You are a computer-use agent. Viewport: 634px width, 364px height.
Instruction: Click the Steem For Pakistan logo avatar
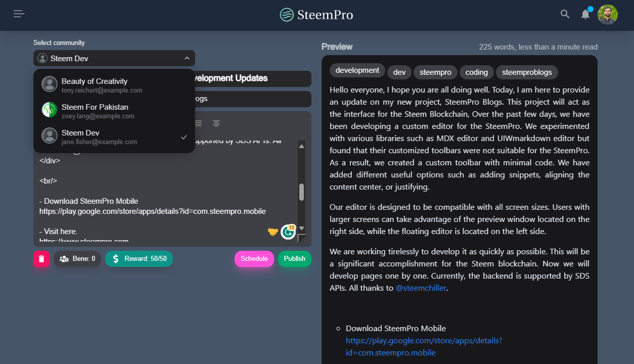click(50, 110)
